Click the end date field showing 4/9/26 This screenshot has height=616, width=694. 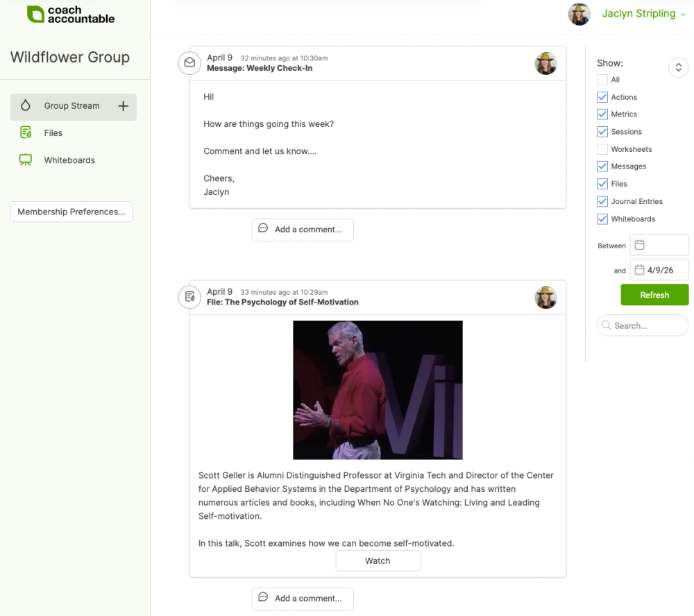(659, 270)
